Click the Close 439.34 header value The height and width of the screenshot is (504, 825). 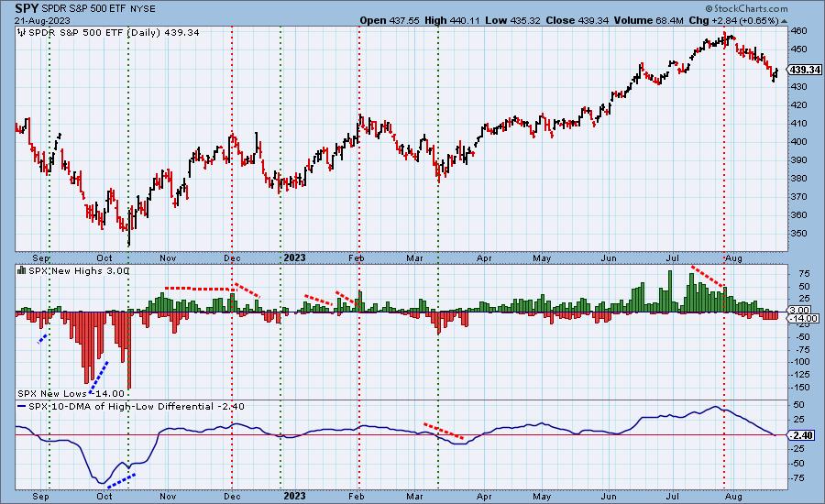[x=577, y=20]
